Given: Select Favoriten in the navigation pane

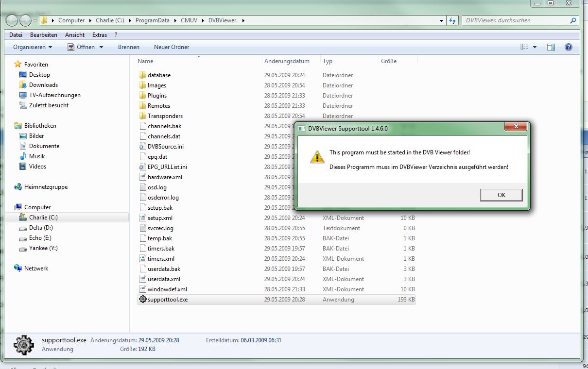Looking at the screenshot, I should pos(36,64).
